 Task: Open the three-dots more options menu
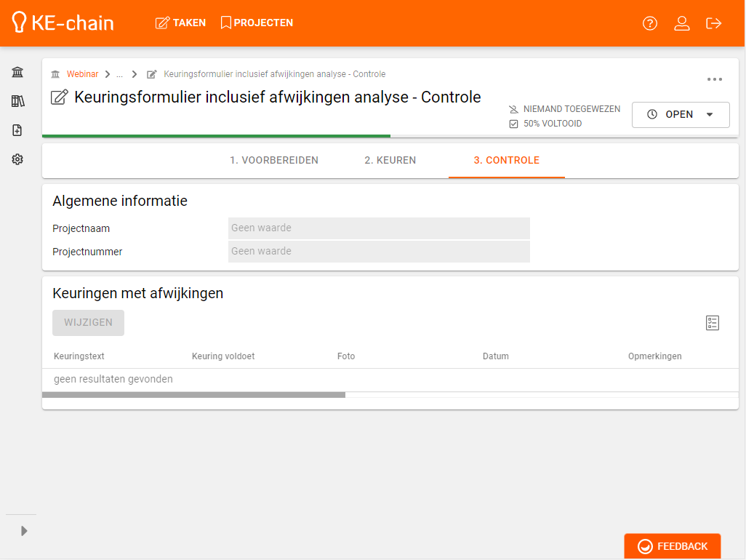[x=715, y=79]
